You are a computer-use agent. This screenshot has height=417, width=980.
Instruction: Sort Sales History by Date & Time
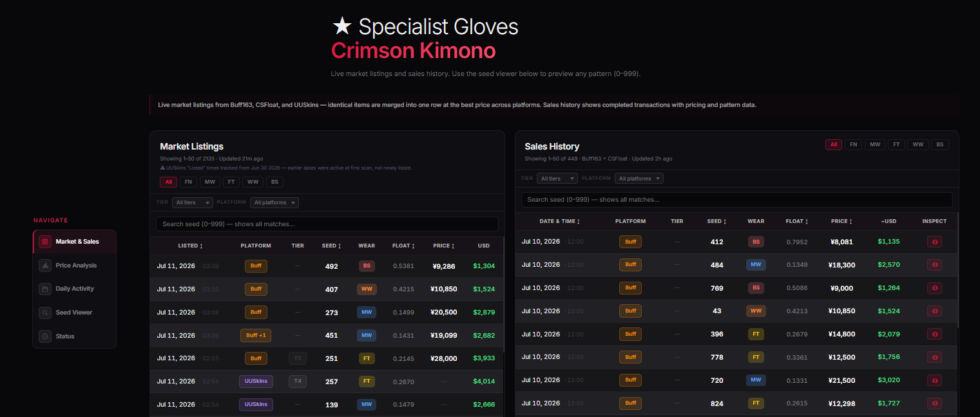559,221
